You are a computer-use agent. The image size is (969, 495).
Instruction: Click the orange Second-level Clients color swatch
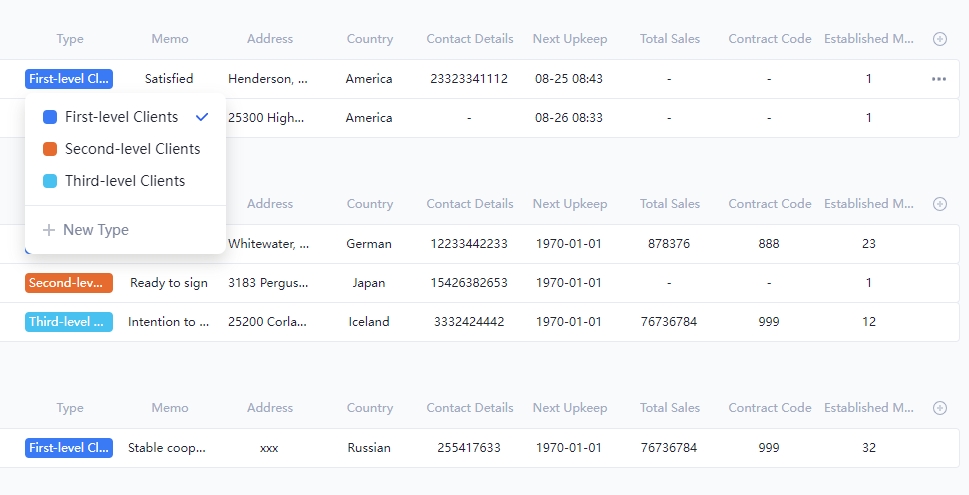coord(50,149)
